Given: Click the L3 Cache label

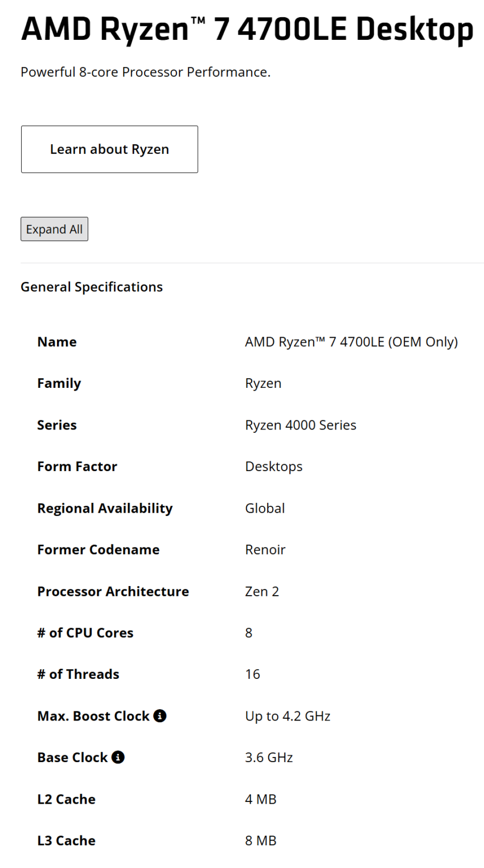Looking at the screenshot, I should click(x=66, y=841).
